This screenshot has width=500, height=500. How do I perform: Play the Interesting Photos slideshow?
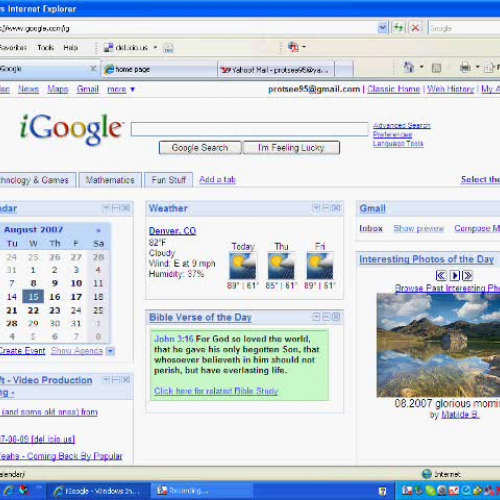point(455,275)
